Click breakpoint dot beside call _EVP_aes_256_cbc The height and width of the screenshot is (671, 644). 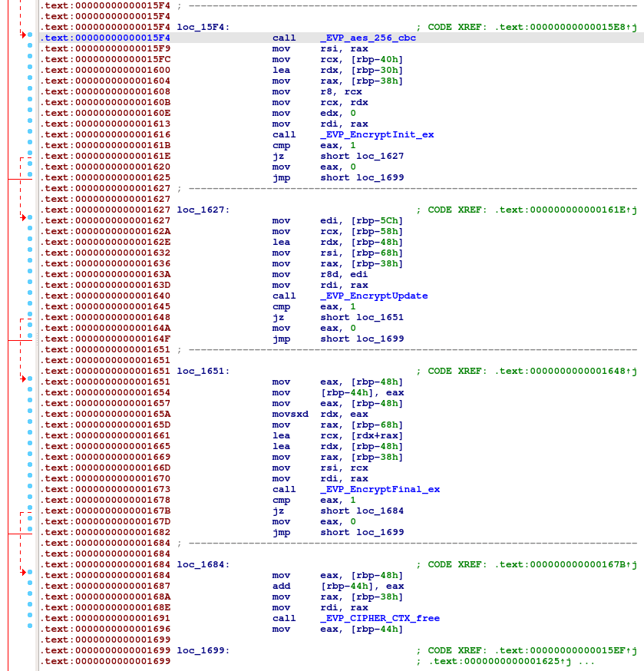29,37
